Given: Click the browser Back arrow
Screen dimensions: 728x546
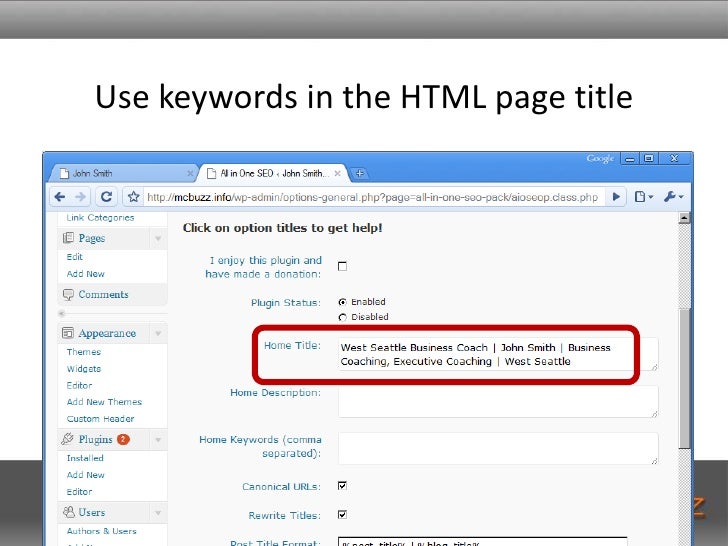Looking at the screenshot, I should point(59,197).
